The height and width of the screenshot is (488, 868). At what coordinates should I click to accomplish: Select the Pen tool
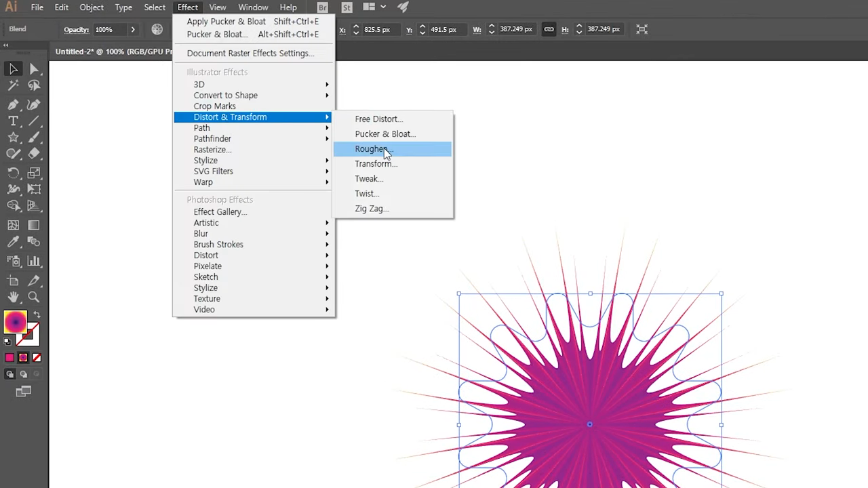pyautogui.click(x=13, y=104)
